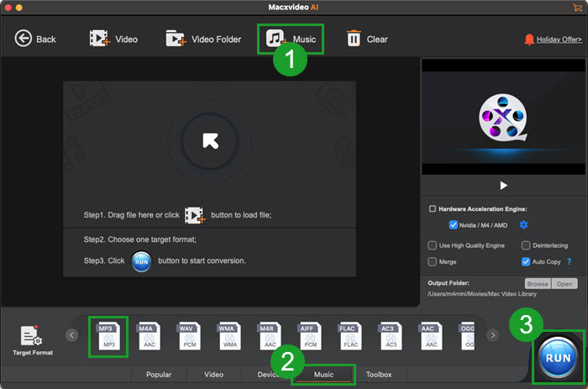Switch to the Popular tab
Viewport: 588px width, 389px height.
click(x=159, y=375)
